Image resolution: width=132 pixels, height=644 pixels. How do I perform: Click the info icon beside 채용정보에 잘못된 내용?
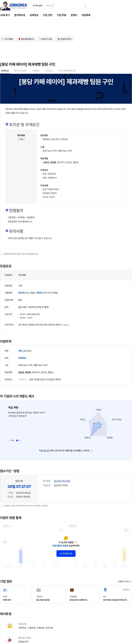[2, 254]
